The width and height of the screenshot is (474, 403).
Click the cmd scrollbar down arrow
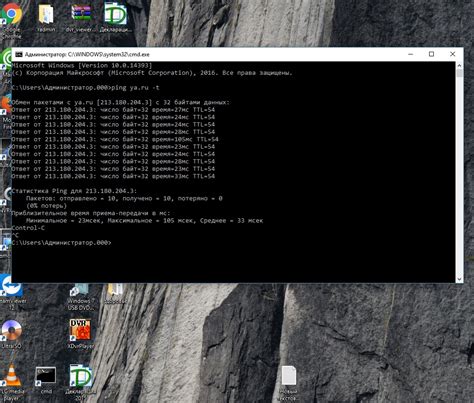(459, 279)
